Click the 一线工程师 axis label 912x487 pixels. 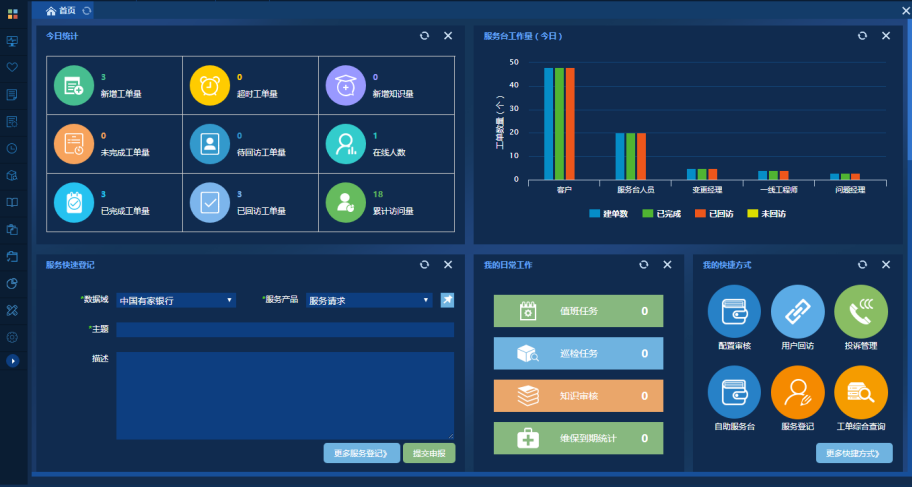pyautogui.click(x=778, y=190)
